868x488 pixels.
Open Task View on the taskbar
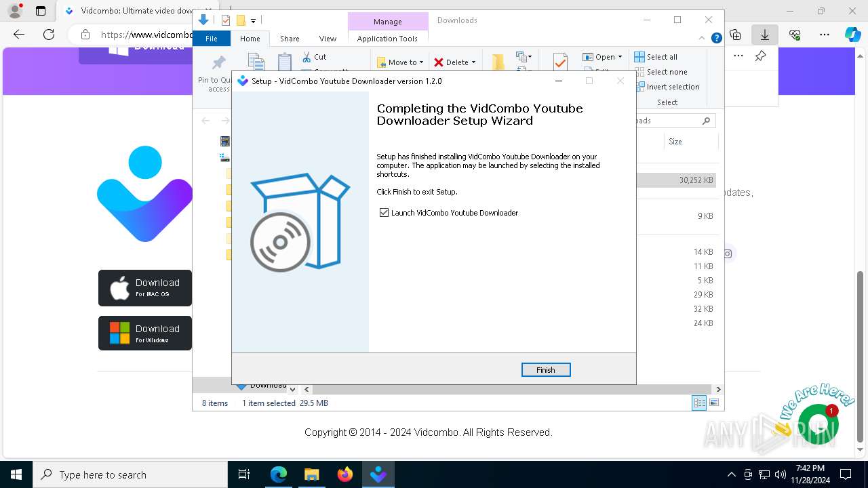[244, 474]
